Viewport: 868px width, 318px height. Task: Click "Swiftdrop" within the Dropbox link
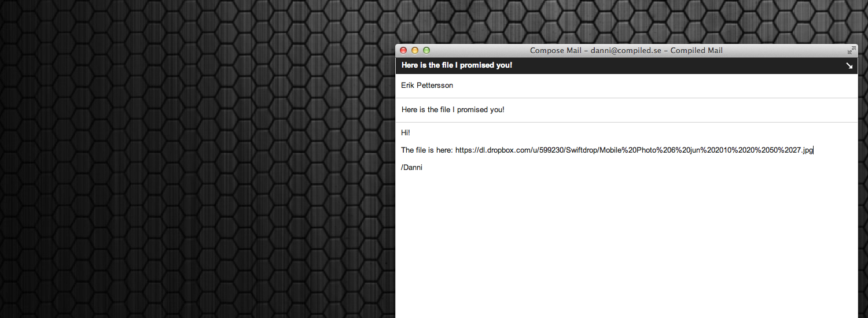(x=583, y=150)
